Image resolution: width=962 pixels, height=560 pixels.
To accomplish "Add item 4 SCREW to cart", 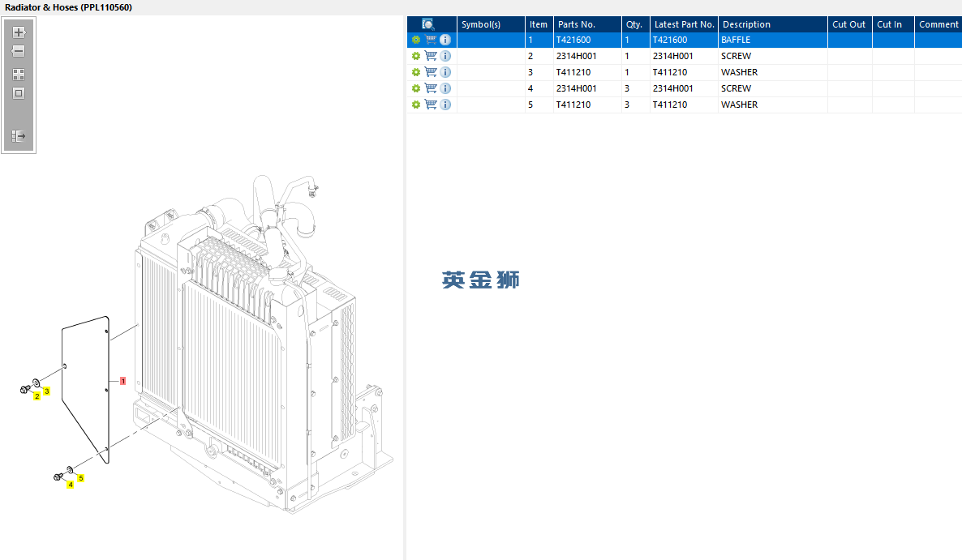I will 431,88.
